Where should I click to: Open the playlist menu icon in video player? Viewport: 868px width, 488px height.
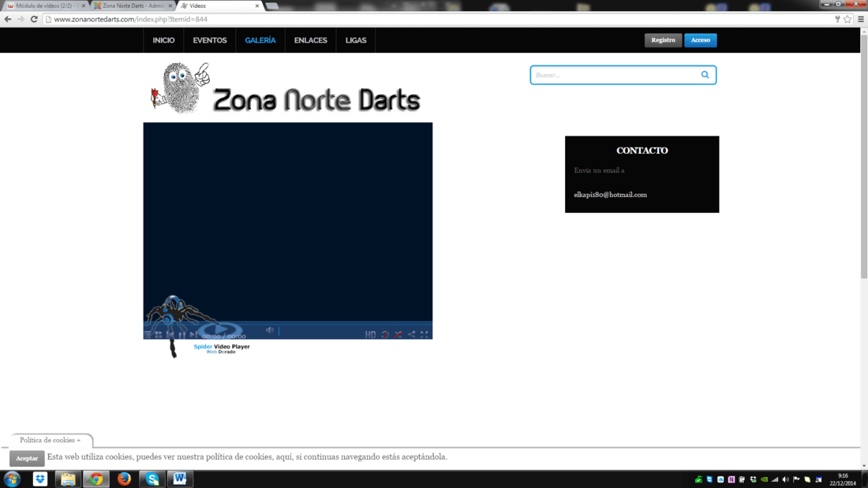tap(148, 335)
